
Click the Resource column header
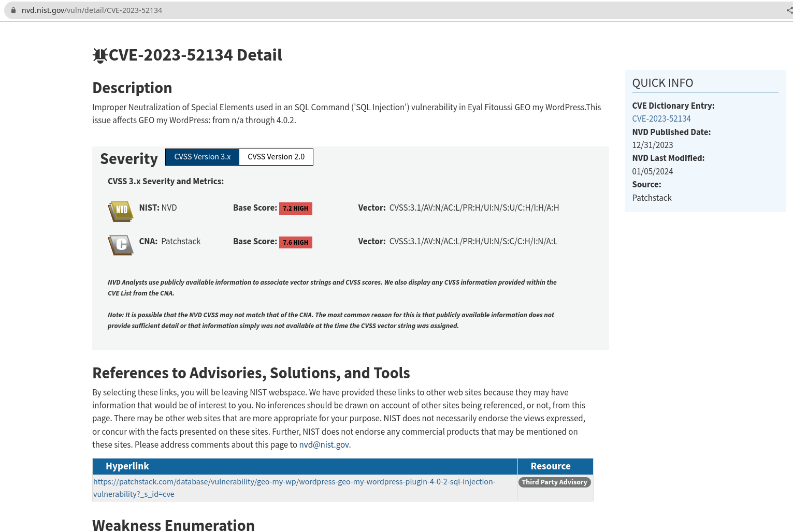point(550,466)
